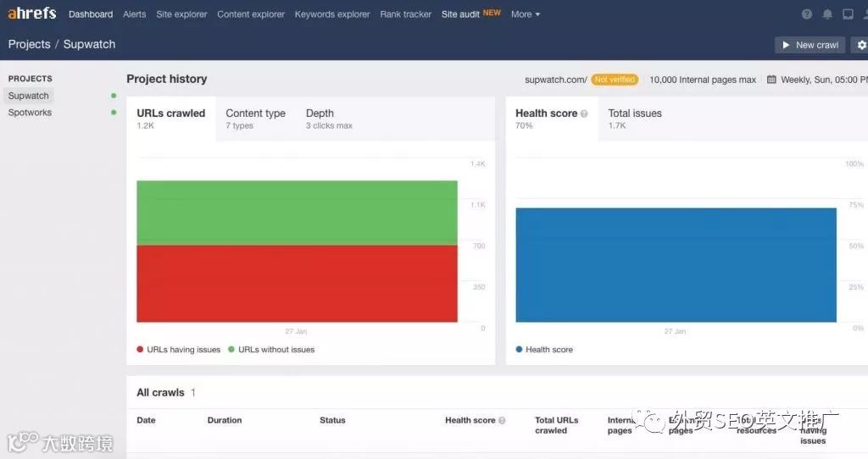The height and width of the screenshot is (459, 868).
Task: Open Rank tracker
Action: (406, 14)
